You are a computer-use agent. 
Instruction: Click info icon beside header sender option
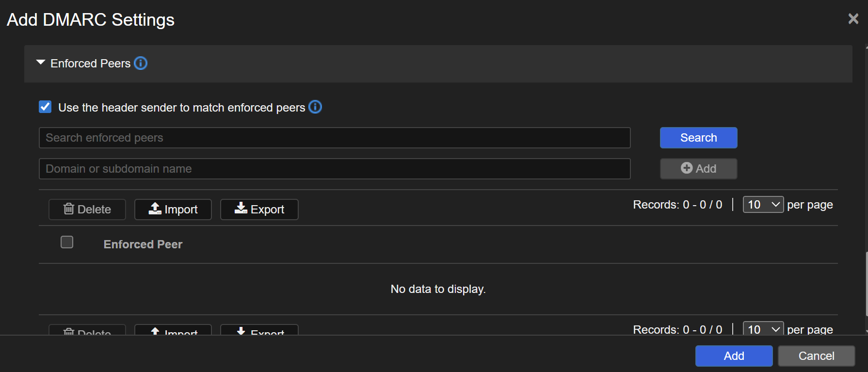point(315,107)
